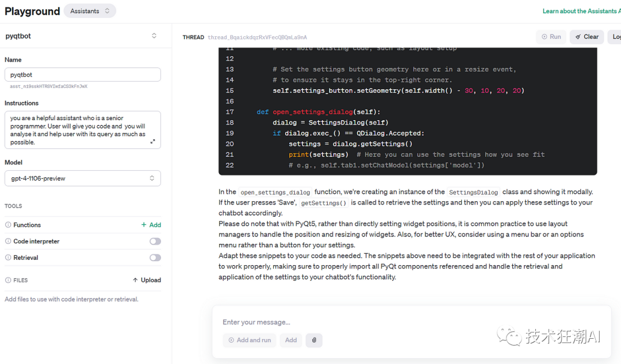
Task: Toggle the Code interpreter switch
Action: coord(155,241)
